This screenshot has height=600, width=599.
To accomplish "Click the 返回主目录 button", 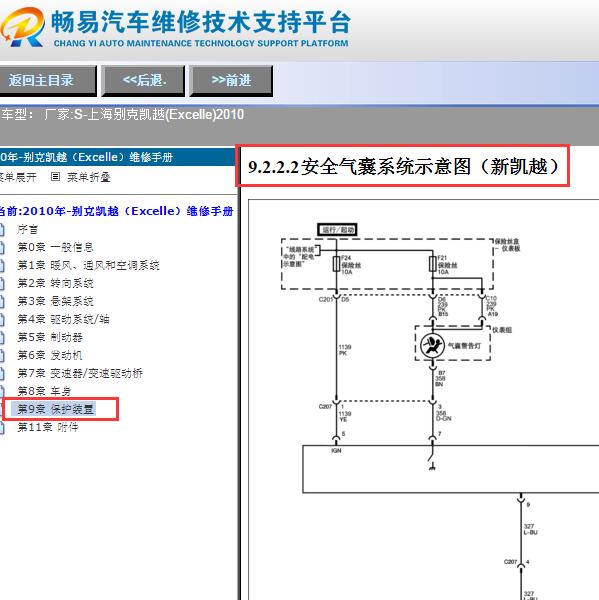I will pyautogui.click(x=46, y=80).
